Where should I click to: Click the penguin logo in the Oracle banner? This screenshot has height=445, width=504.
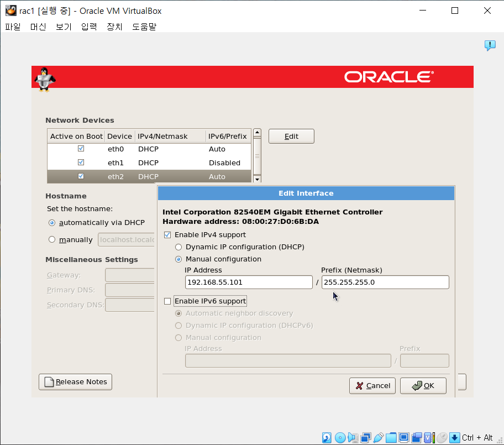click(45, 80)
